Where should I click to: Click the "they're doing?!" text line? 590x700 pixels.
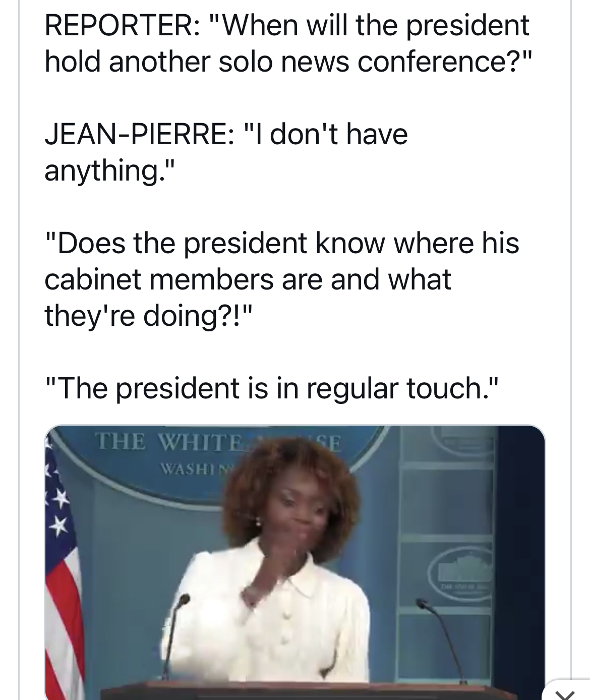pyautogui.click(x=146, y=315)
